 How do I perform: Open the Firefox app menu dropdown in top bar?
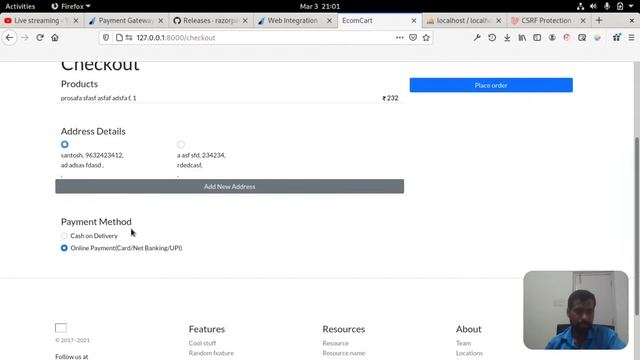click(71, 6)
